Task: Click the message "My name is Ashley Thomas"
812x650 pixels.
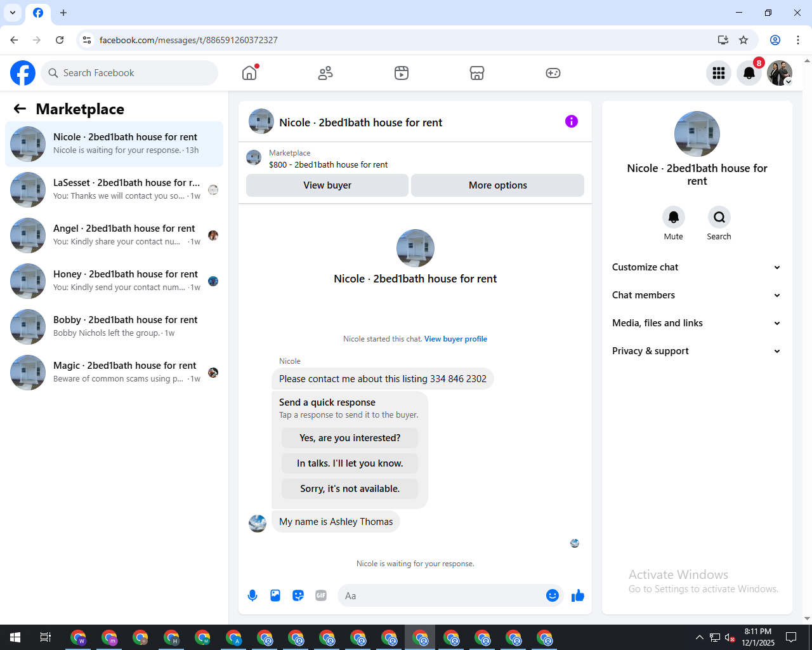Action: pos(336,522)
